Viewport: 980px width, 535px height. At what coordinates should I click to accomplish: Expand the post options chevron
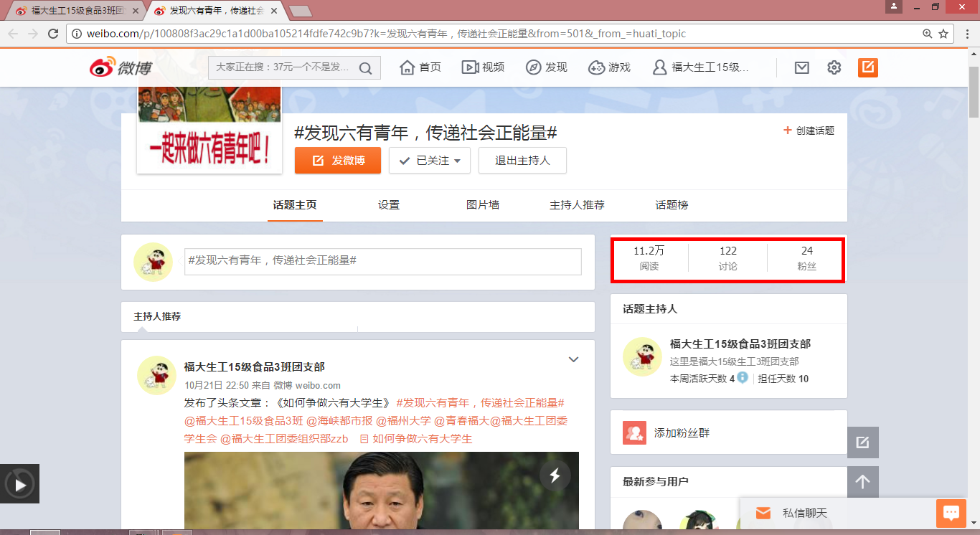click(x=573, y=359)
